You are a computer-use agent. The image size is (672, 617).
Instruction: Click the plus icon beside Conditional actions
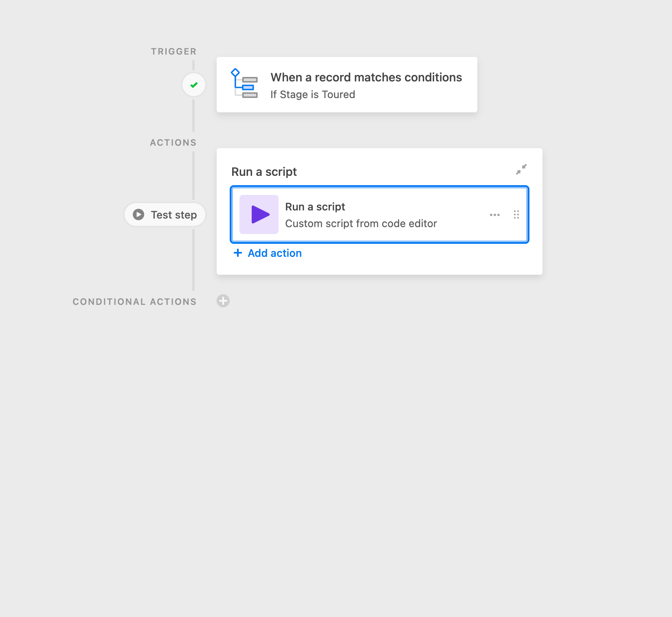pyautogui.click(x=223, y=301)
